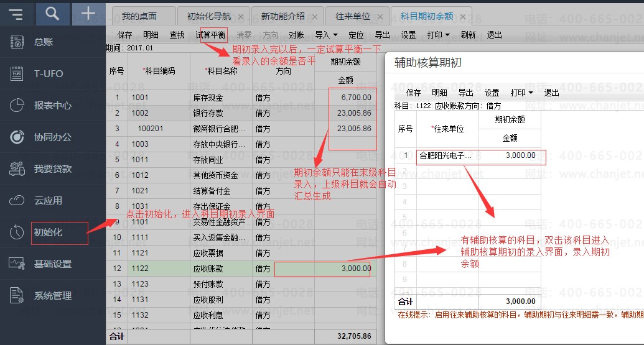Image resolution: width=644 pixels, height=345 pixels.
Task: Open the 总账 general ledger icon
Action: click(x=17, y=42)
